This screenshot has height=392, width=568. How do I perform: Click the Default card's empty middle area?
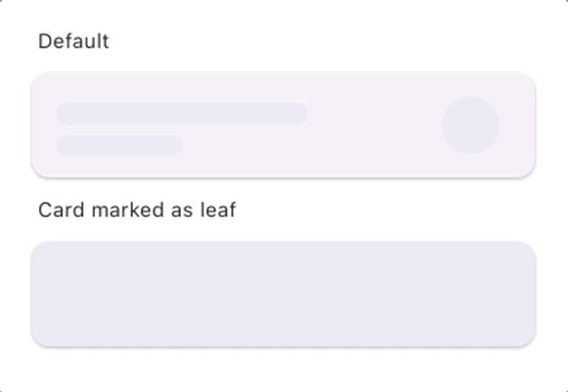373,125
